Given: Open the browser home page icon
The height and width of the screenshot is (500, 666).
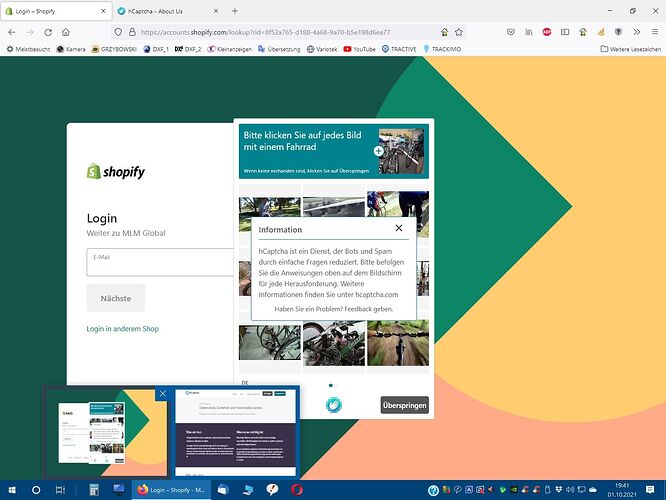Looking at the screenshot, I should coord(66,32).
